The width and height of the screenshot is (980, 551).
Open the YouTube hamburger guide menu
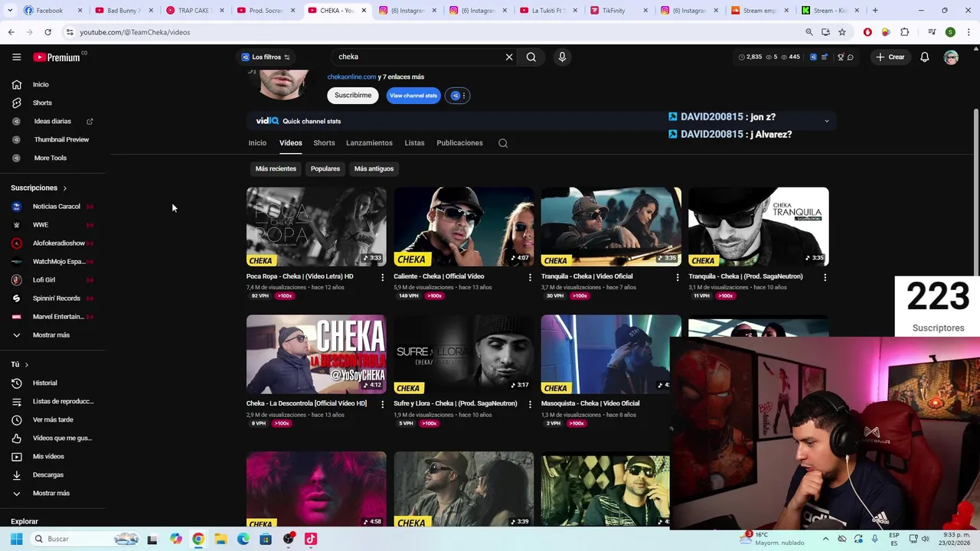coord(16,57)
